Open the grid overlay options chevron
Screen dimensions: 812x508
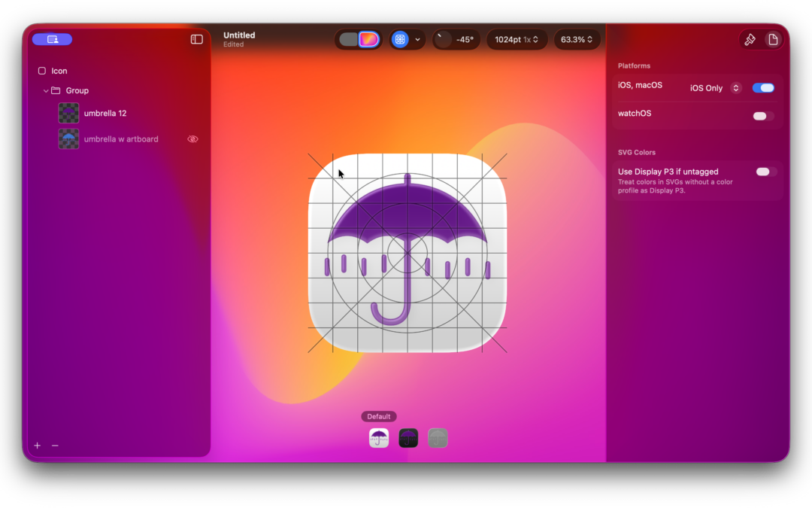coord(417,39)
